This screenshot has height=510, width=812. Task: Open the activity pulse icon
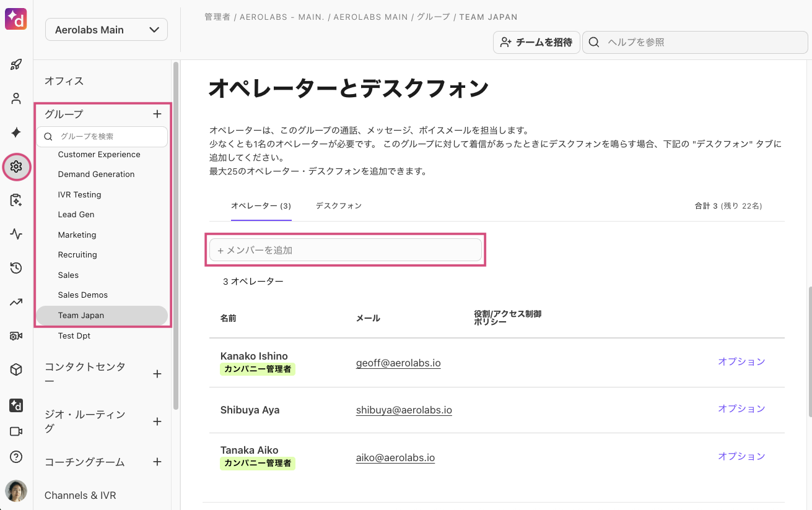16,234
